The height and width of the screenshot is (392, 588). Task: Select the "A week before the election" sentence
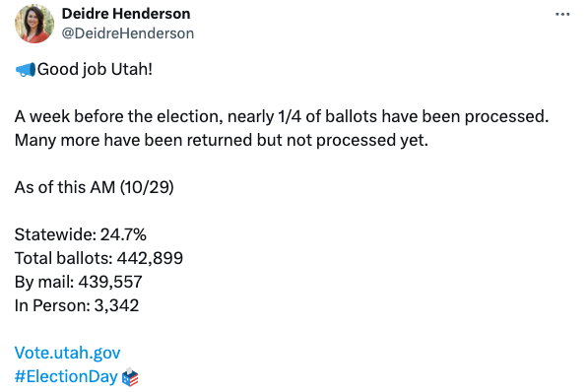282,116
